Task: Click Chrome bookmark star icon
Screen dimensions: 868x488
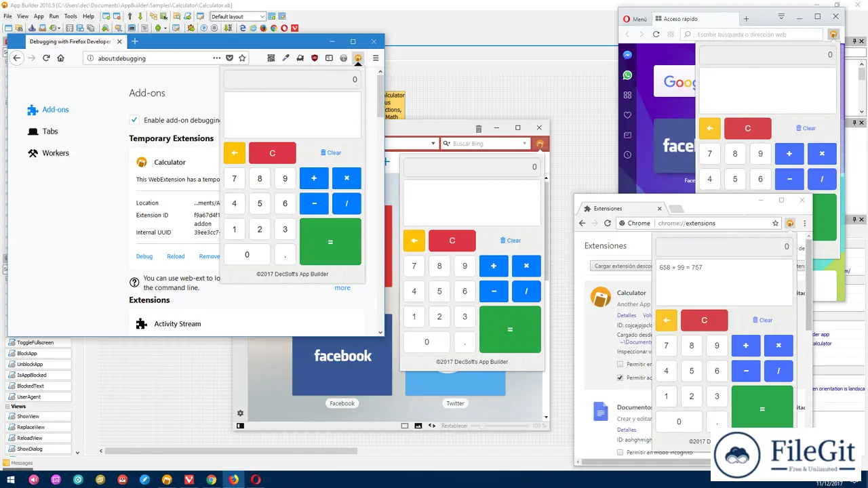Action: pos(776,223)
